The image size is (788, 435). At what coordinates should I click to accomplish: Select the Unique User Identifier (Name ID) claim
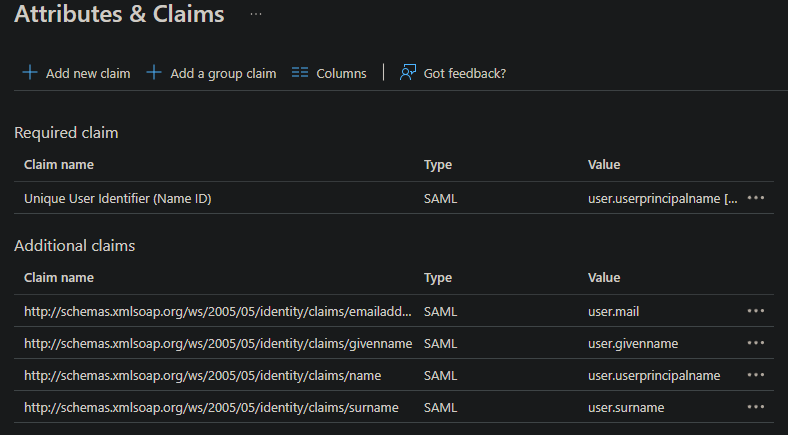pyautogui.click(x=118, y=199)
